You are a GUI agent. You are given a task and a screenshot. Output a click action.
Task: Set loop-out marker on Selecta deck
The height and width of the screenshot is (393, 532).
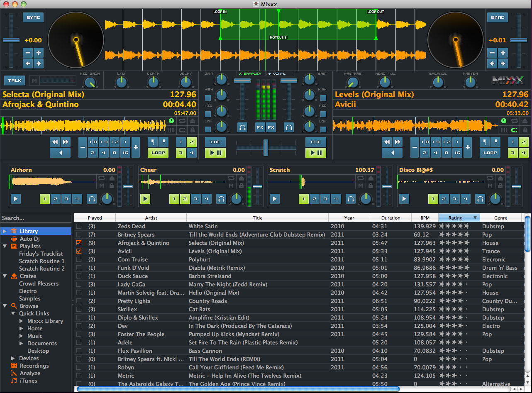coord(164,142)
